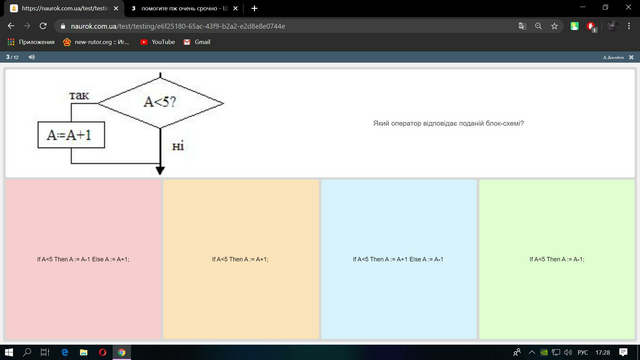
Task: Open Windows taskbar search
Action: point(27,352)
